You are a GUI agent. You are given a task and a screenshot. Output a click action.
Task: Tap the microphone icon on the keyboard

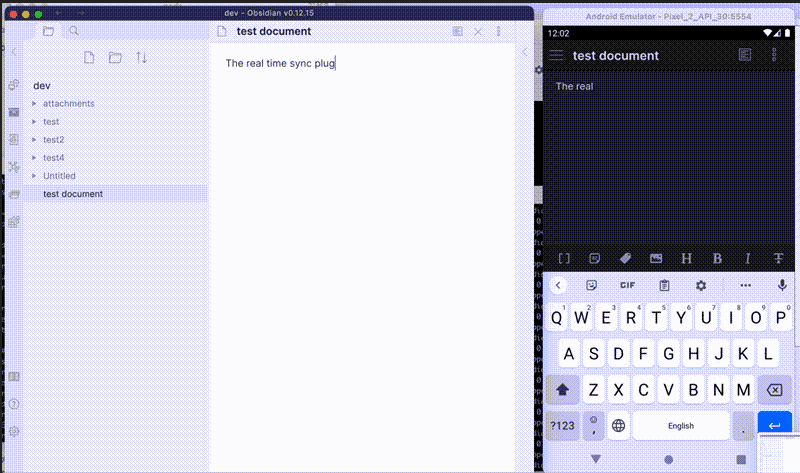point(782,285)
